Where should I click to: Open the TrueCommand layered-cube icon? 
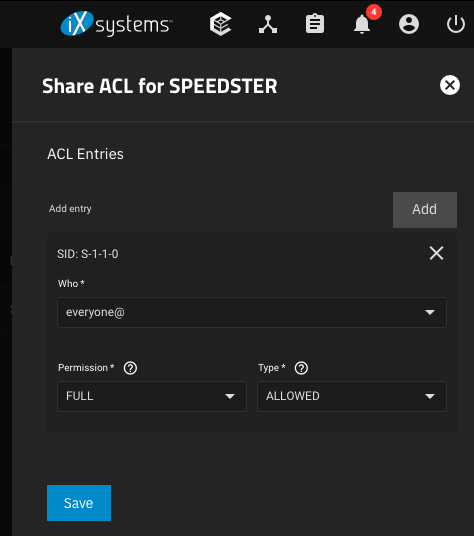click(x=220, y=24)
